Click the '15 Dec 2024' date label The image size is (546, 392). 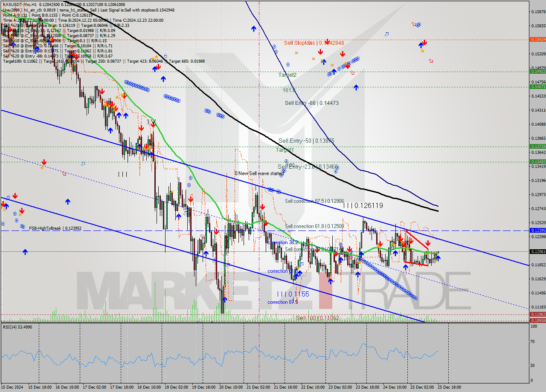pos(12,387)
